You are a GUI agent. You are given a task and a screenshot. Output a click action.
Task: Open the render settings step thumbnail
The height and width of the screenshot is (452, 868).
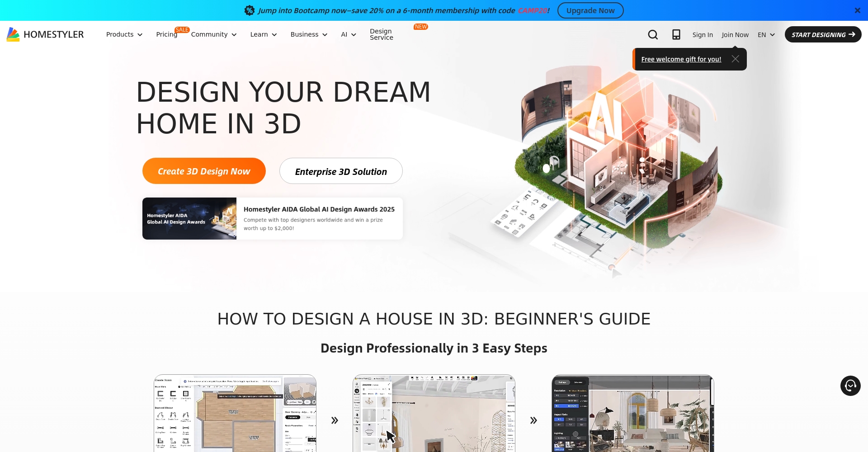point(633,413)
